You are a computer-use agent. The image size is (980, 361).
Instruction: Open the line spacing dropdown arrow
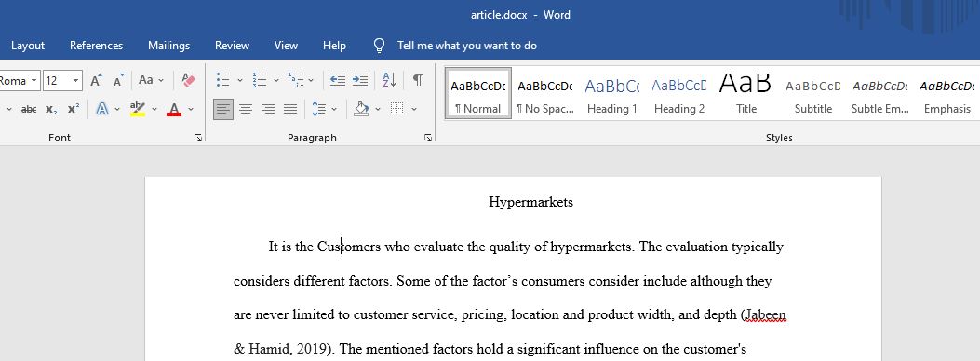334,109
